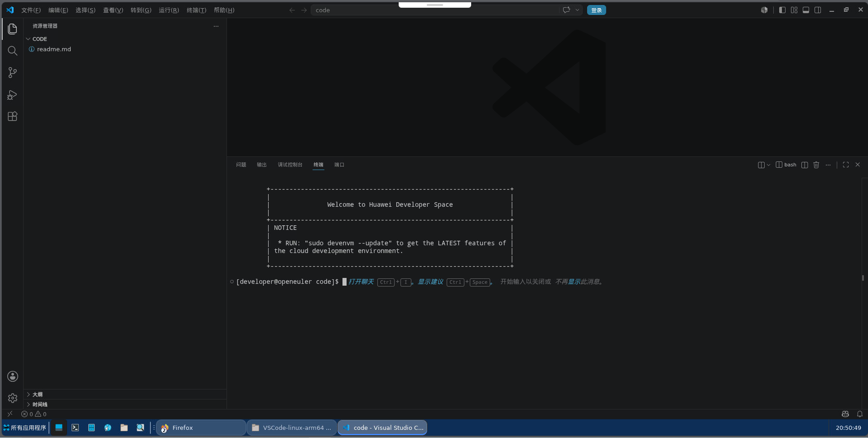Click the 显示建议 link in terminal hint
This screenshot has height=438, width=868.
[x=430, y=282]
